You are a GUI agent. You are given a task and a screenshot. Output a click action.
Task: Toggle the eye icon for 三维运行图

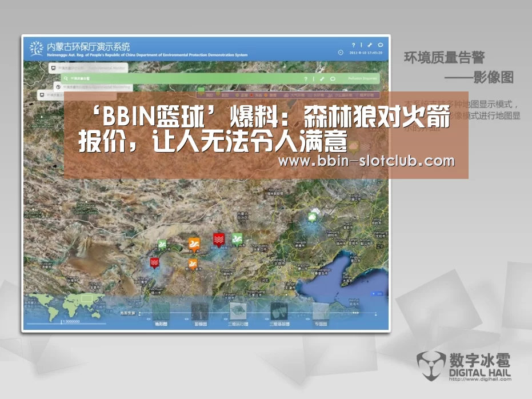pos(226,319)
